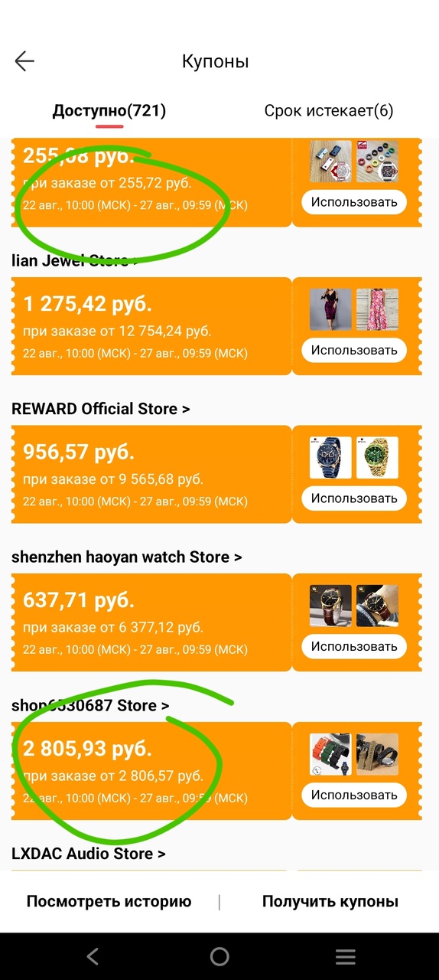Tap Получить купоны button
The width and height of the screenshot is (439, 980).
pyautogui.click(x=330, y=902)
